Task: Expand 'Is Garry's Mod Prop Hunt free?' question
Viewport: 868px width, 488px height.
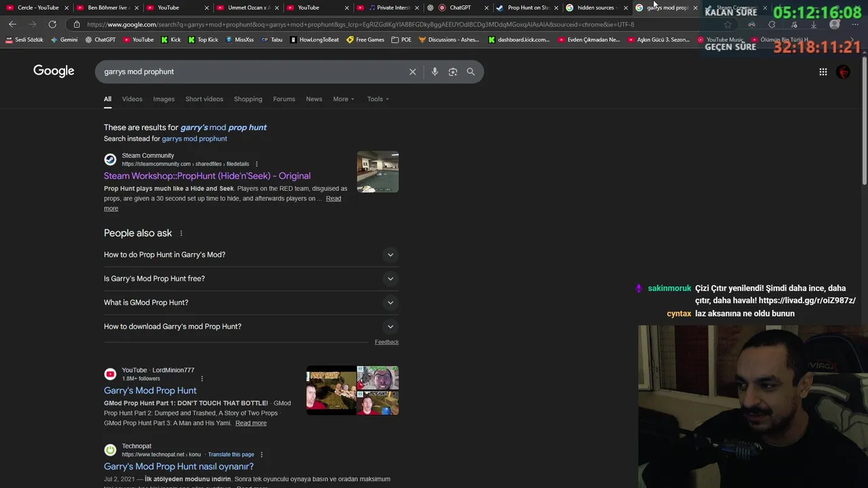Action: coord(251,279)
